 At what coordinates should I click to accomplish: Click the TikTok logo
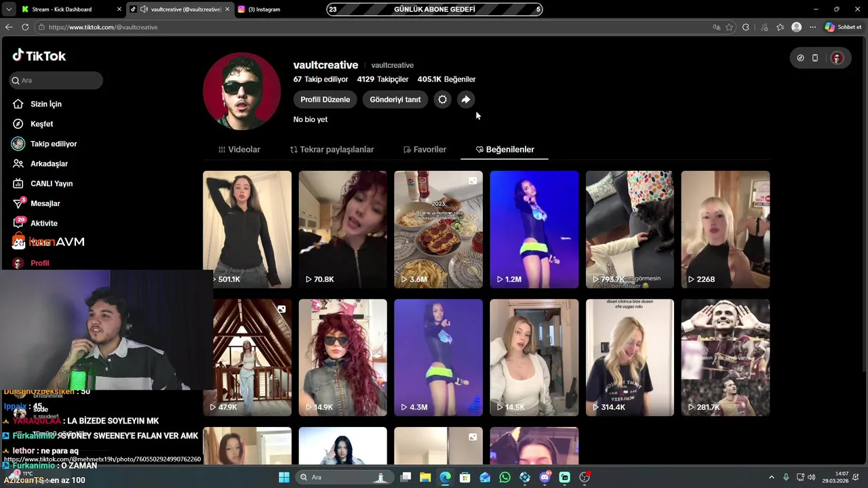click(x=39, y=56)
